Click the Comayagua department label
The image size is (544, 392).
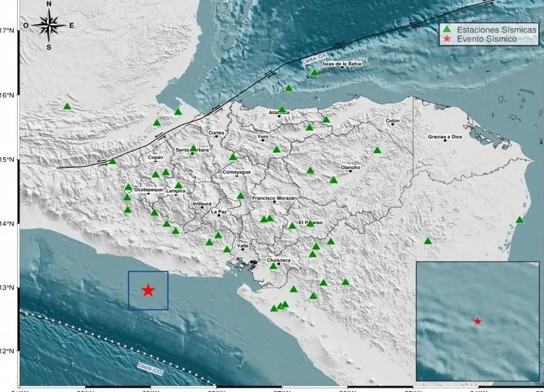[237, 172]
